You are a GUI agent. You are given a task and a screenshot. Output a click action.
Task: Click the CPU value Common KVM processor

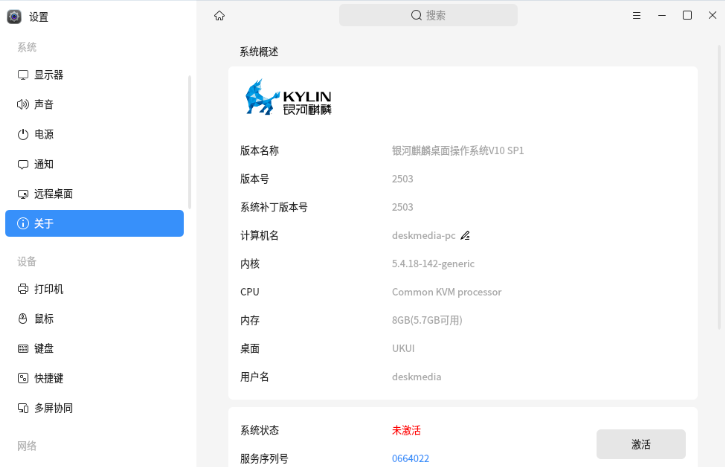447,292
